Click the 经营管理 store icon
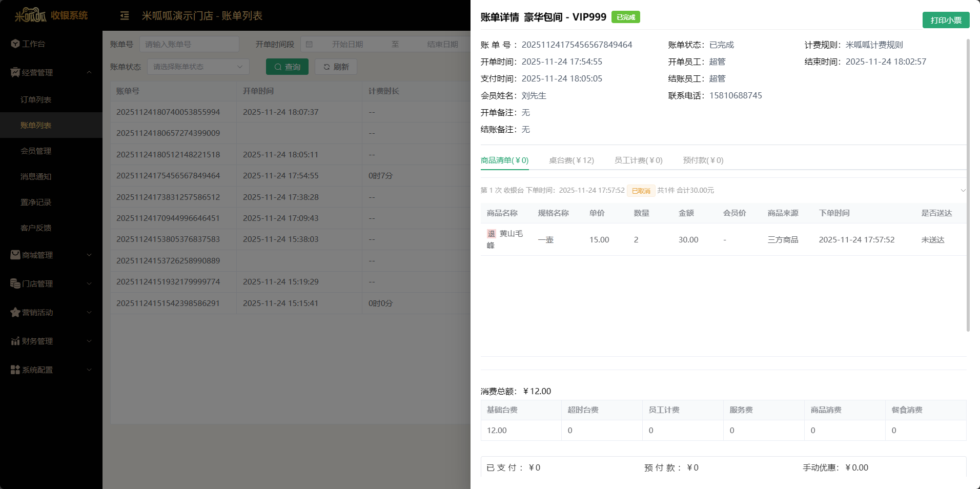Viewport: 980px width, 489px height. 15,72
